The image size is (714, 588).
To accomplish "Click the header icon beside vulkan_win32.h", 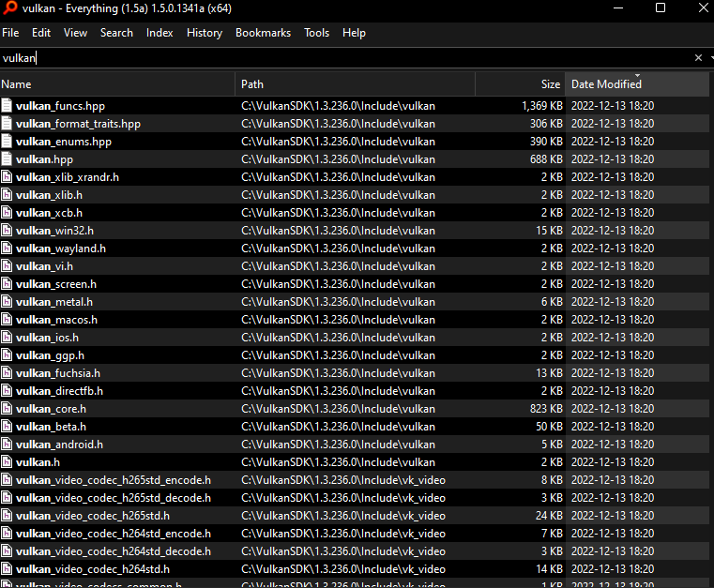I will pyautogui.click(x=7, y=231).
